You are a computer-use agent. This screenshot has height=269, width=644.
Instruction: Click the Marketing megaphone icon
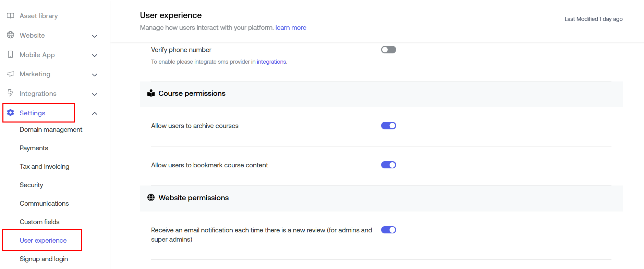click(x=11, y=74)
